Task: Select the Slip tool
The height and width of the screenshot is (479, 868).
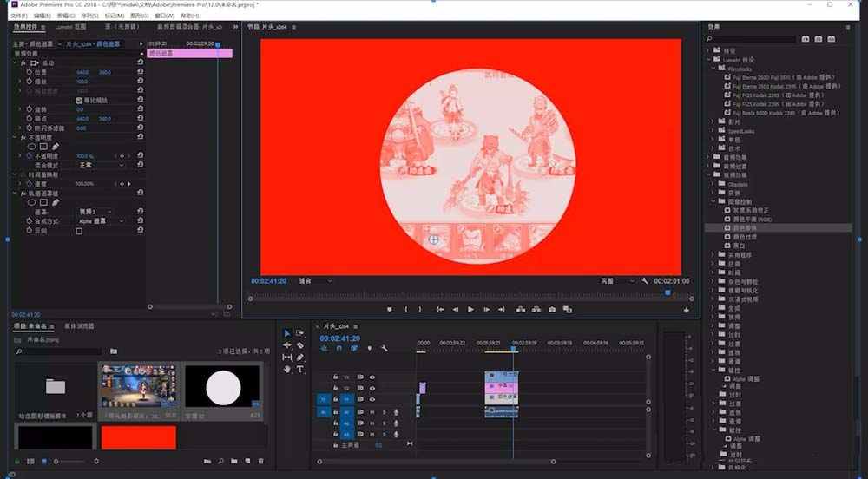Action: [x=286, y=358]
